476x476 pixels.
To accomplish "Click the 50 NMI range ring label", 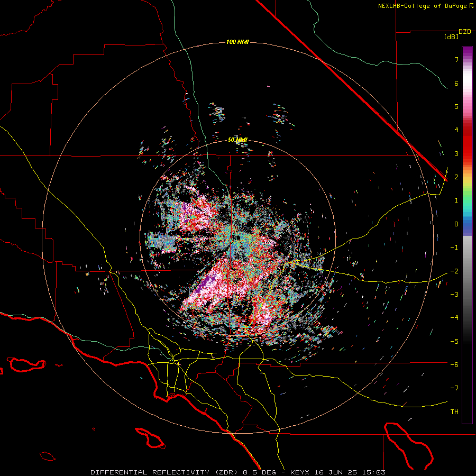I will pyautogui.click(x=237, y=140).
